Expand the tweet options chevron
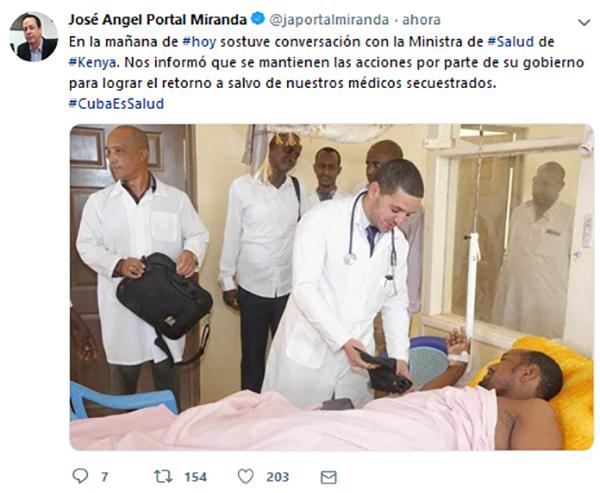The width and height of the screenshot is (600, 493). (x=584, y=22)
